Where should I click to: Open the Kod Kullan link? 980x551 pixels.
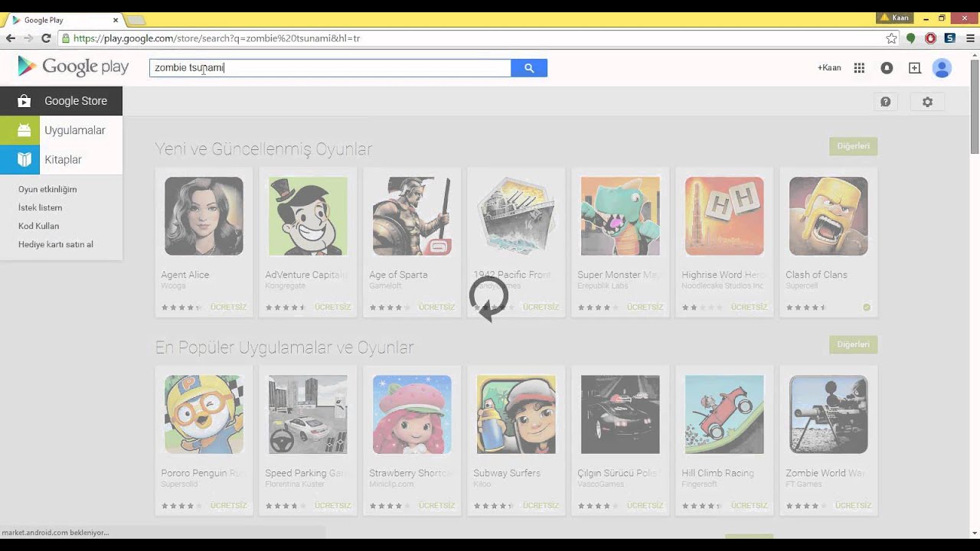[x=38, y=226]
